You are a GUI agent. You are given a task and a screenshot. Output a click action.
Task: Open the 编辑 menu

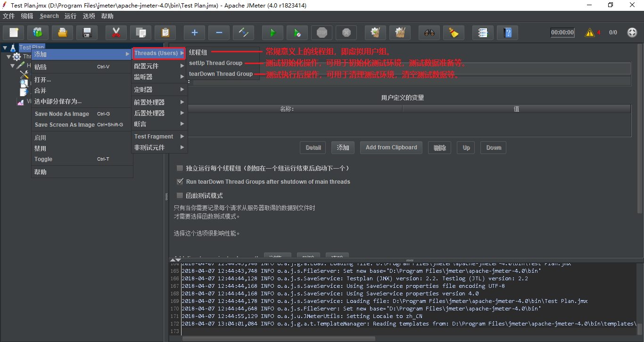27,16
